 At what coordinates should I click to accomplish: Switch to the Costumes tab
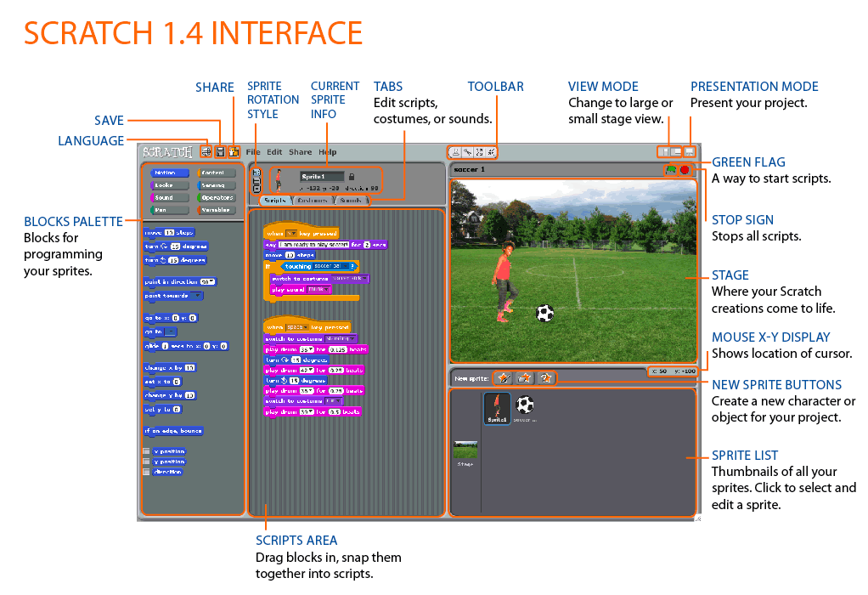(313, 201)
